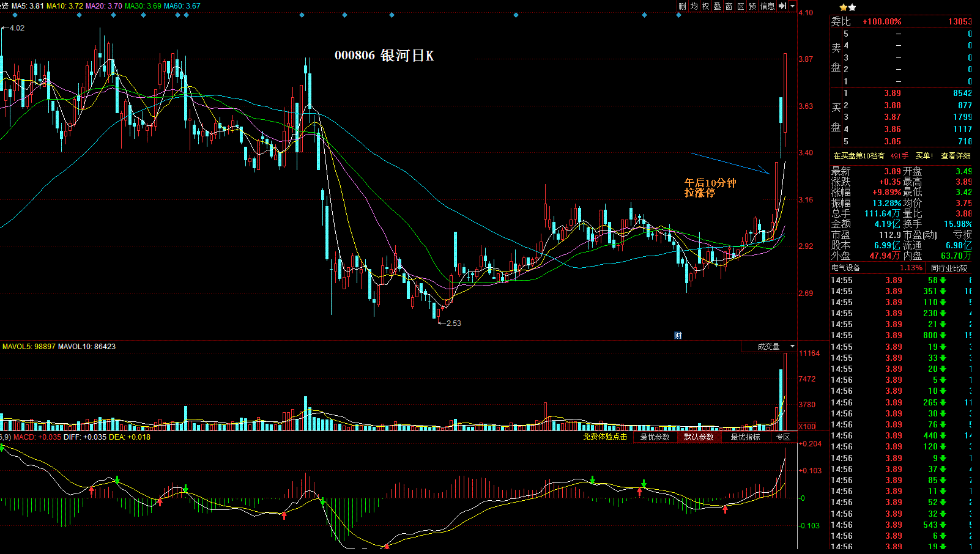Image resolution: width=980 pixels, height=554 pixels.
Task: Select the 最优参数 tab
Action: [655, 437]
